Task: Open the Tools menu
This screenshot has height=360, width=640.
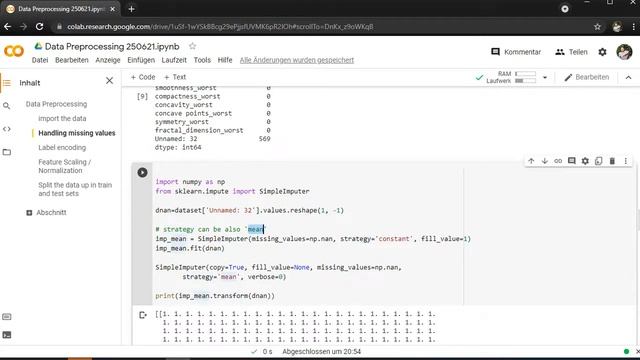Action: tap(202, 60)
